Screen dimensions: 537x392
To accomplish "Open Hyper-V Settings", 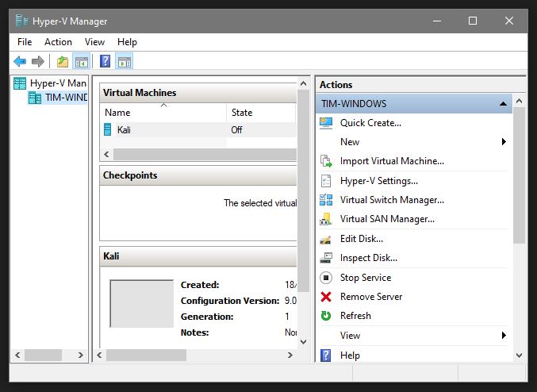I will pyautogui.click(x=378, y=180).
